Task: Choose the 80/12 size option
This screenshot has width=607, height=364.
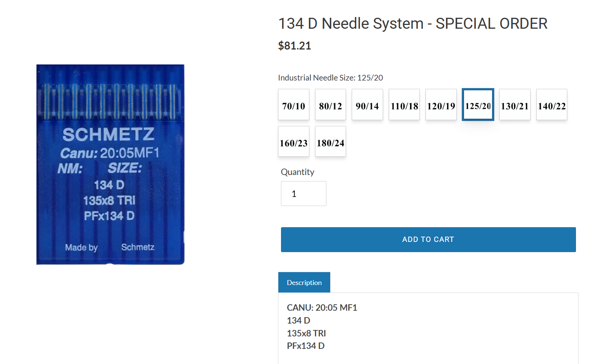Action: (330, 105)
